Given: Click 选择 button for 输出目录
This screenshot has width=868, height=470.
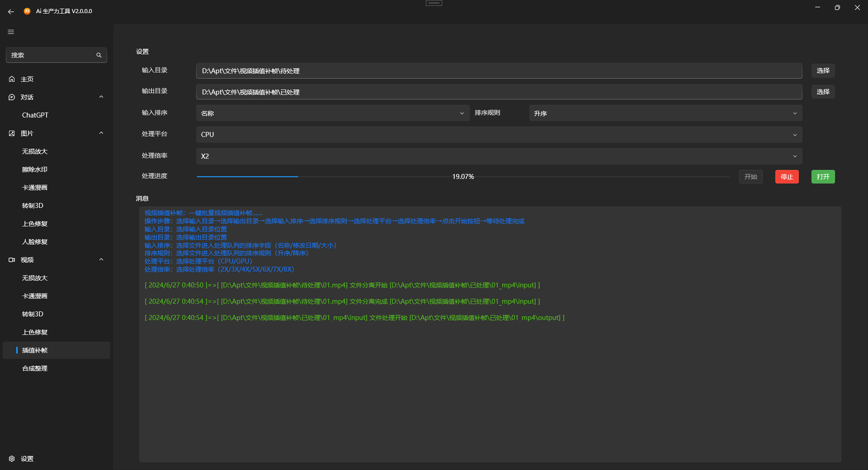Looking at the screenshot, I should click(x=823, y=92).
